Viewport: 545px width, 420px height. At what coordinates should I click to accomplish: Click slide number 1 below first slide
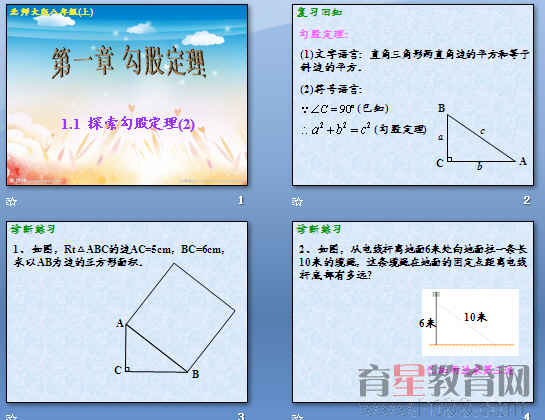coord(241,200)
